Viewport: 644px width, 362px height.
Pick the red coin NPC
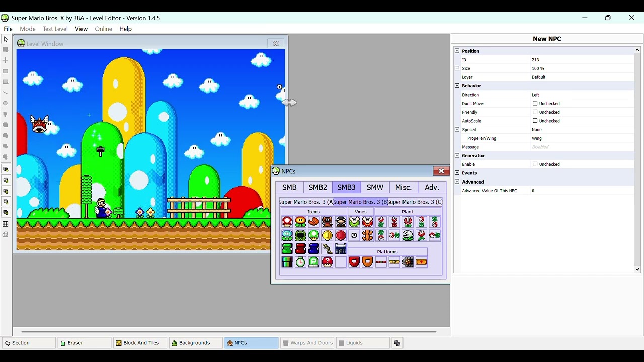(341, 235)
